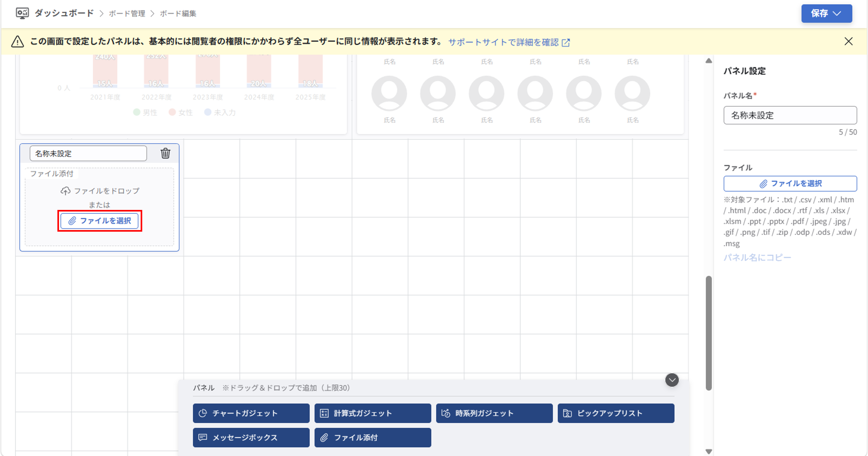Viewport: 868px width, 456px height.
Task: Click the last avatar placeholder in pickup list
Action: (632, 93)
